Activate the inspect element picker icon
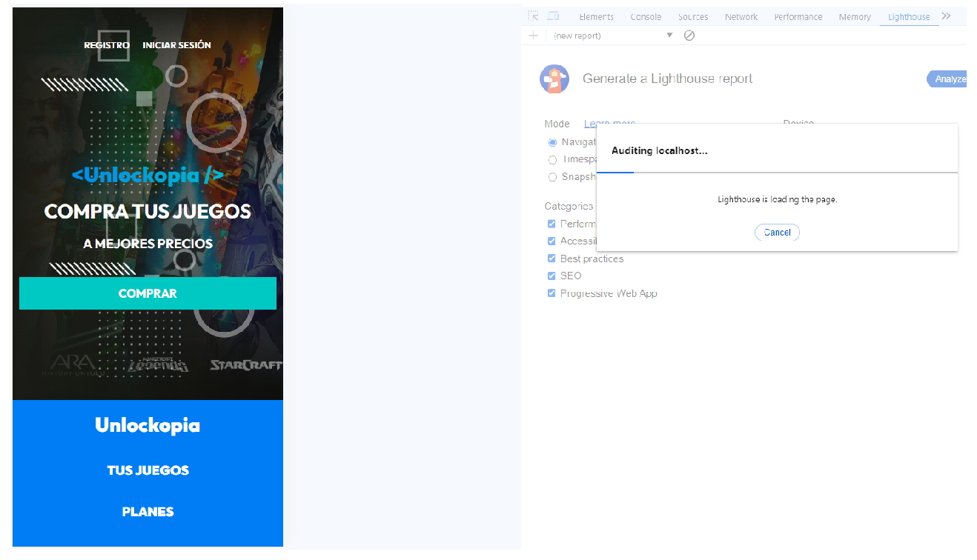This screenshot has height=560, width=977. pos(533,16)
